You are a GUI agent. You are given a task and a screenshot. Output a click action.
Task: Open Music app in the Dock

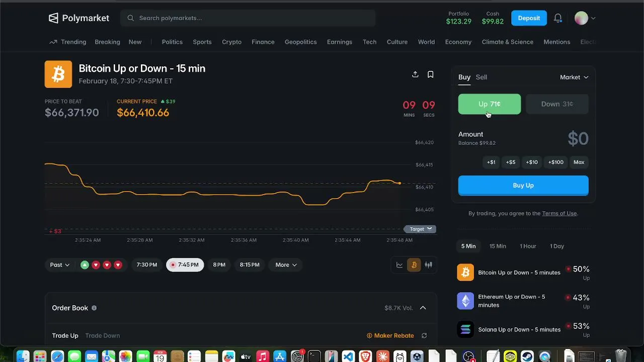coord(263,356)
